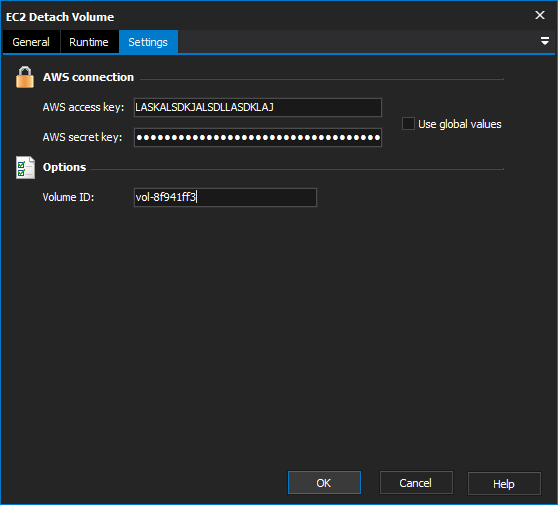Open the Runtime tab
558x505 pixels.
[x=89, y=42]
